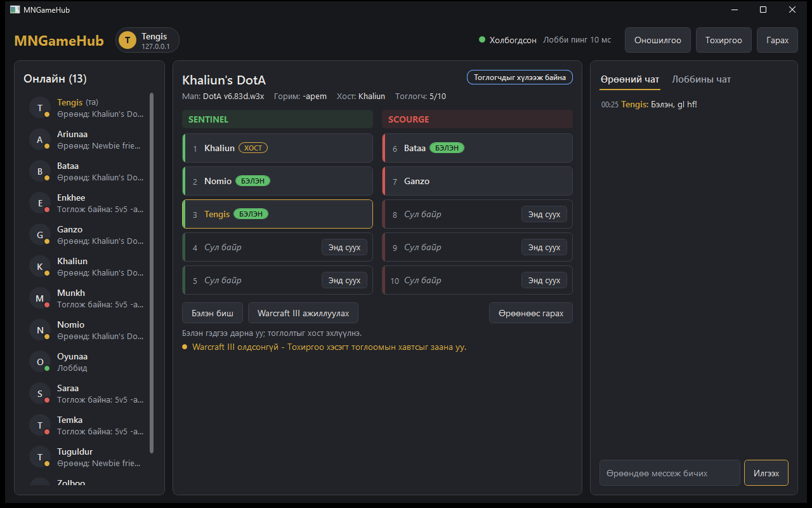This screenshot has height=508, width=812.
Task: Click Munkh's avatar circle
Action: [x=40, y=298]
